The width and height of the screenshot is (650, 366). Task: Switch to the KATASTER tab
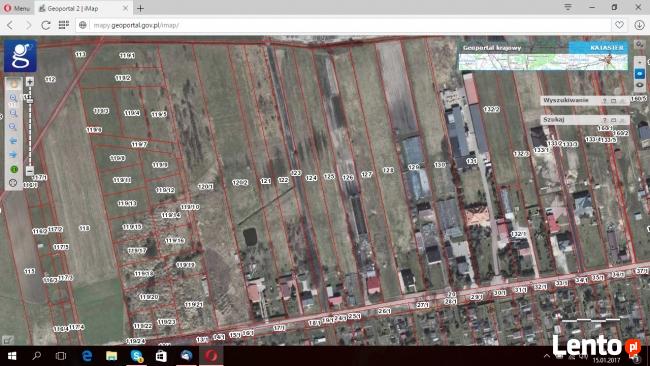[598, 47]
